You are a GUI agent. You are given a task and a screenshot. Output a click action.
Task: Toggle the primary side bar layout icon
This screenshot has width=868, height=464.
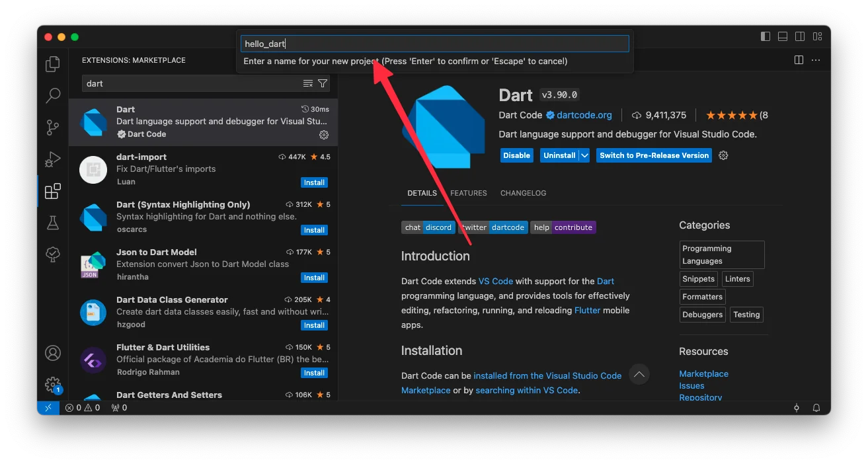click(766, 36)
